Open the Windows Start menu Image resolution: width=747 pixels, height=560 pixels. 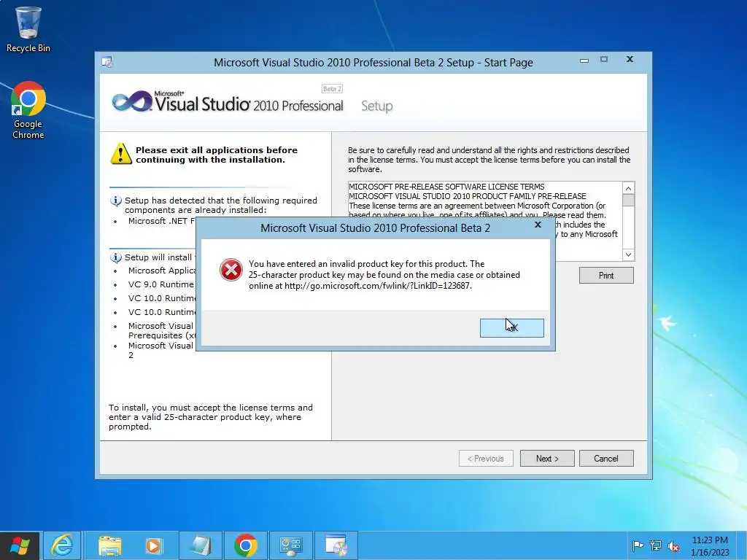click(x=20, y=545)
